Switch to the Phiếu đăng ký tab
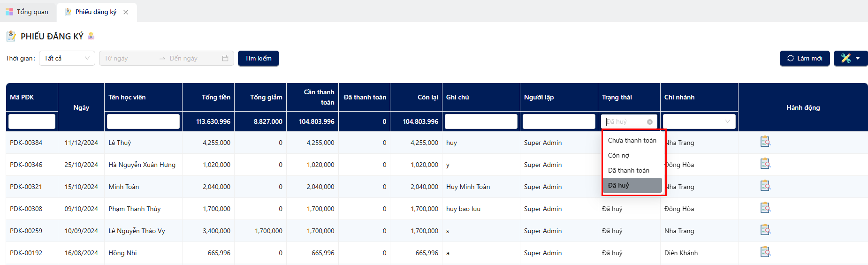This screenshot has height=265, width=868. tap(96, 12)
